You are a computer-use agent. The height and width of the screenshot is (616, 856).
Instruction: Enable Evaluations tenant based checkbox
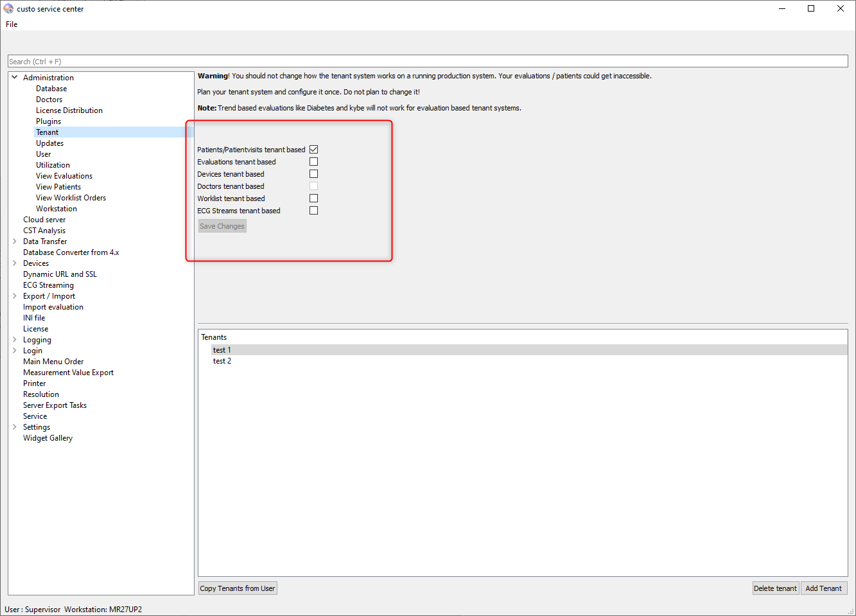(x=313, y=162)
